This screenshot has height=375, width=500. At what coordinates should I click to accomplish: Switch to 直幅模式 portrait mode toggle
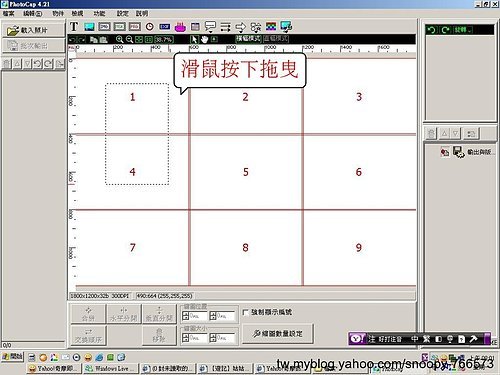tap(276, 39)
